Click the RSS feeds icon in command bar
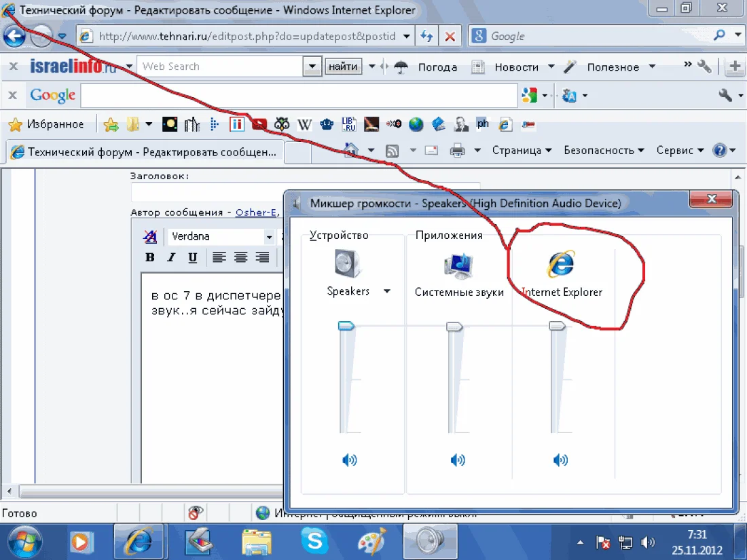747x560 pixels. point(392,151)
